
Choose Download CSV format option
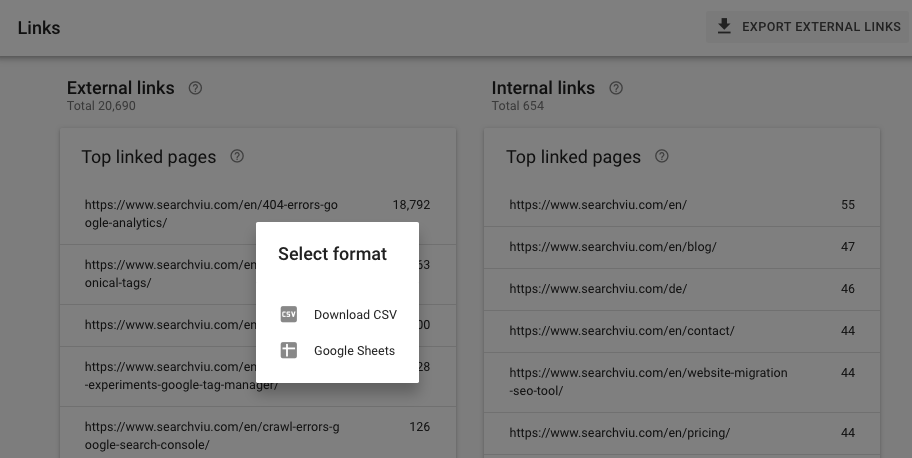tap(355, 314)
